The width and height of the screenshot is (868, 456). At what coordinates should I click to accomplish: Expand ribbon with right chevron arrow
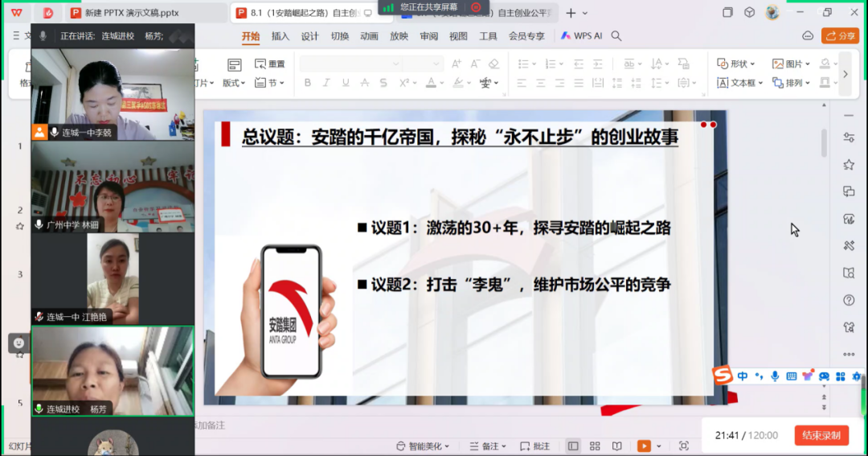click(845, 74)
